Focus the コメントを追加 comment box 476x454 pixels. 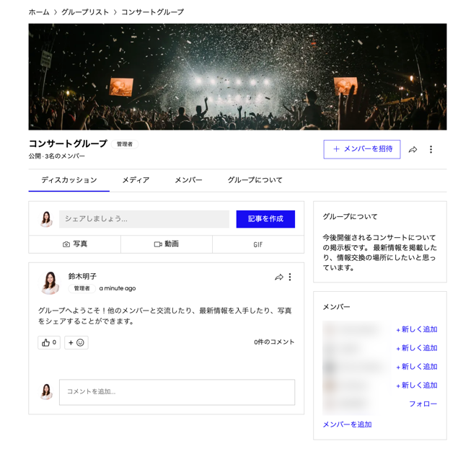[x=177, y=392]
